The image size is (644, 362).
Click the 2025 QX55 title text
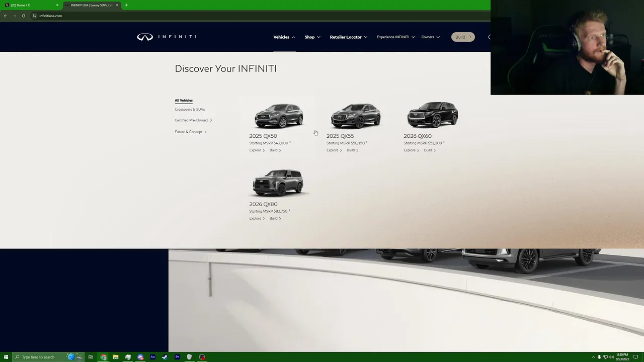340,136
